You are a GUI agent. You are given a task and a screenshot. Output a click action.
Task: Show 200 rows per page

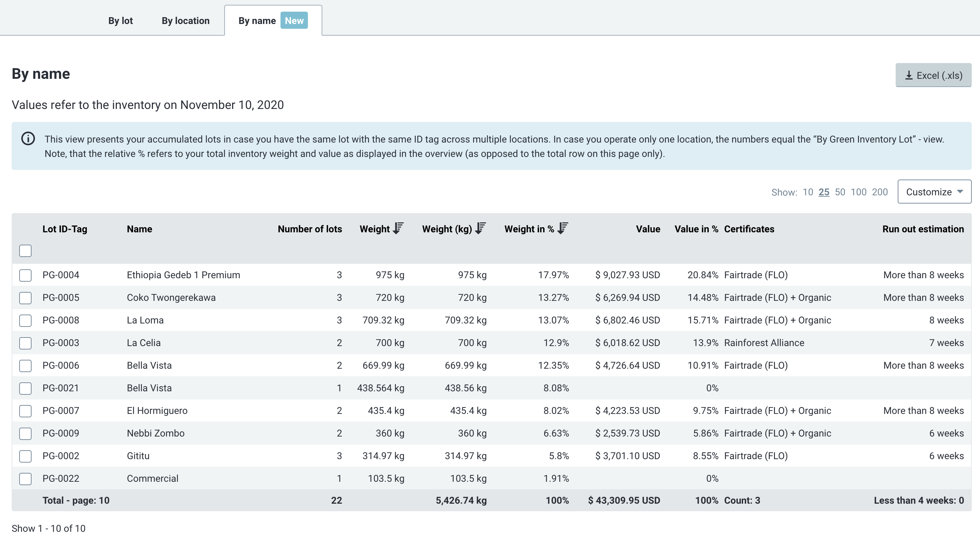[880, 192]
